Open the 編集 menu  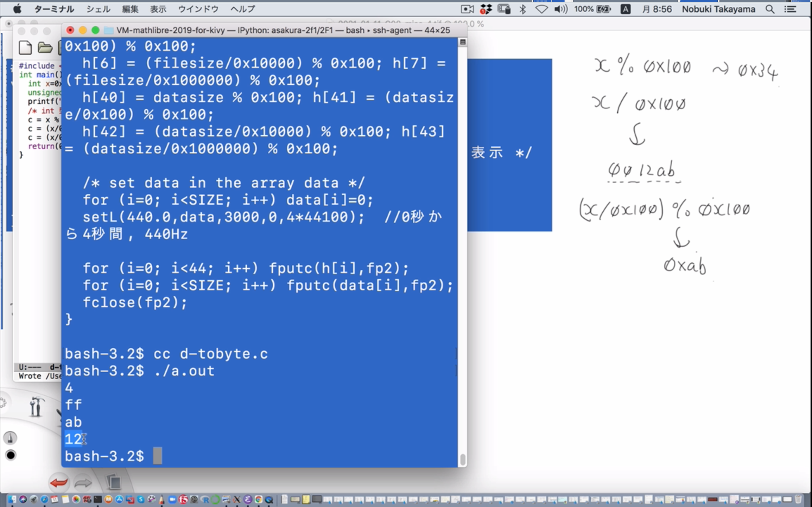130,9
